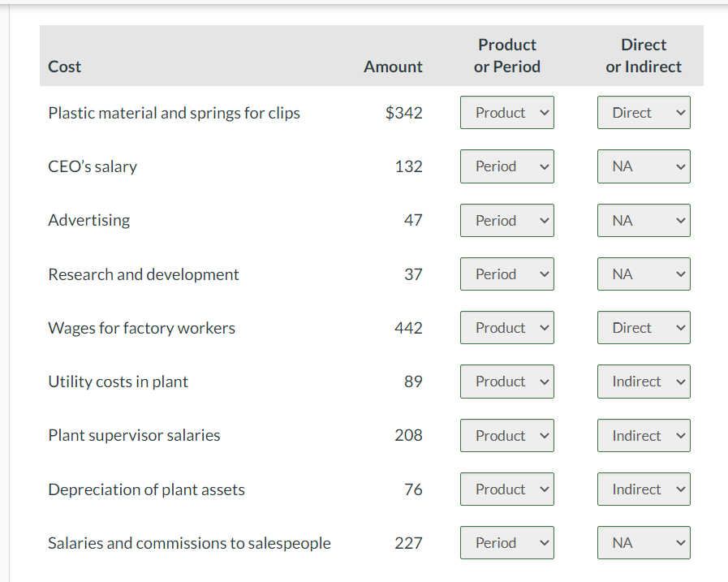Open the Indirect dropdown for Plant supervisor salaries
The height and width of the screenshot is (582, 728).
644,435
